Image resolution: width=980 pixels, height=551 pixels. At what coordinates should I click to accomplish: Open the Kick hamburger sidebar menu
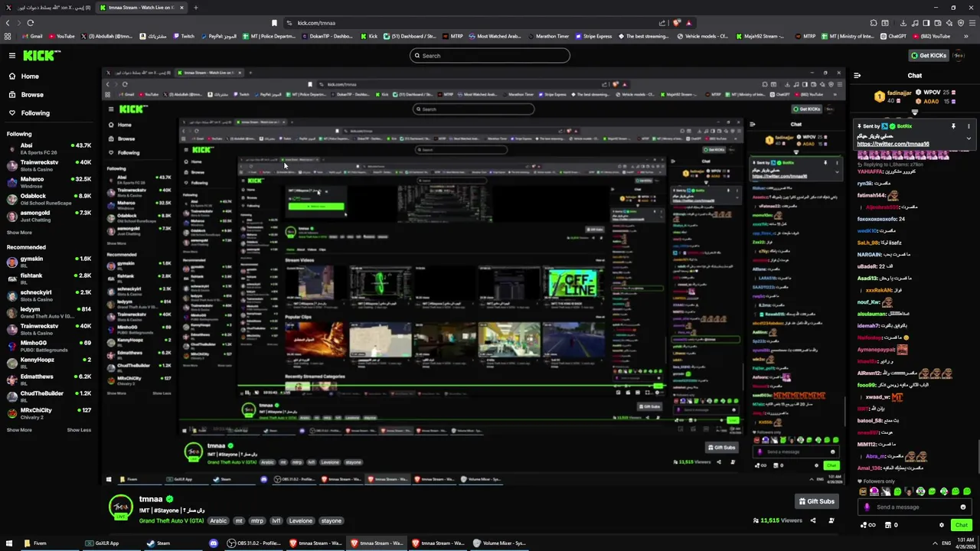click(x=11, y=55)
